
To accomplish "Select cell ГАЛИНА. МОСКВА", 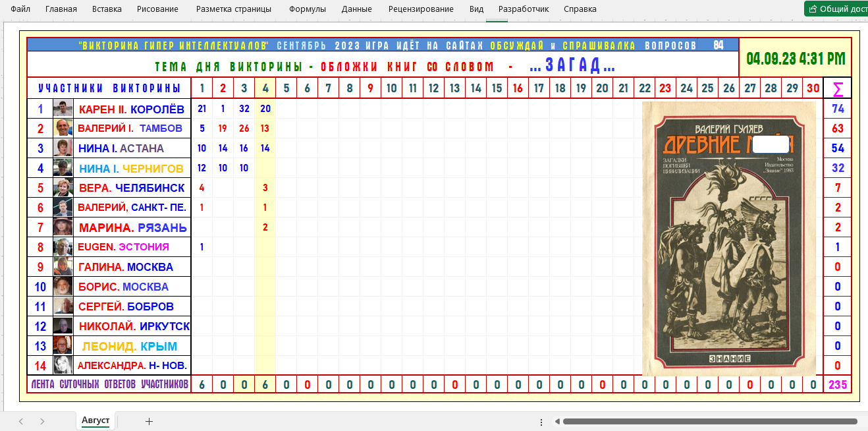I will click(x=132, y=267).
